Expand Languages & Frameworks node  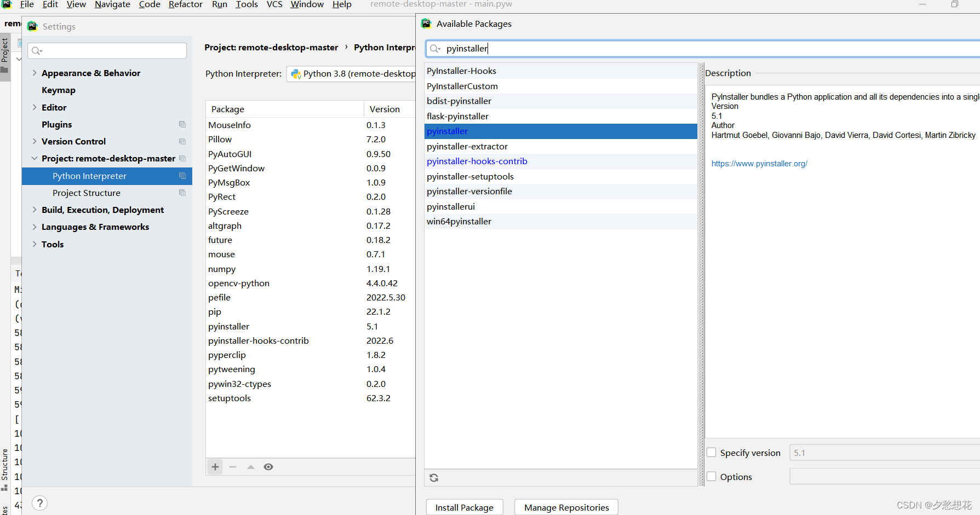35,227
